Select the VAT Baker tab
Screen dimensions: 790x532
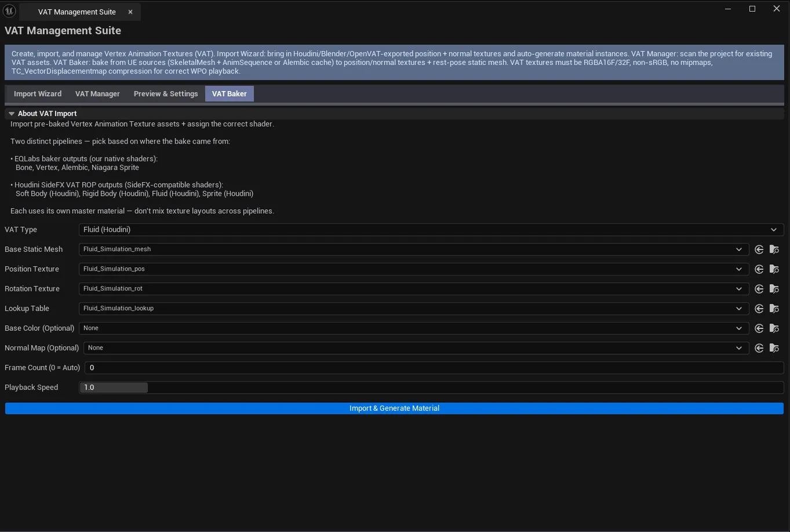pyautogui.click(x=229, y=94)
